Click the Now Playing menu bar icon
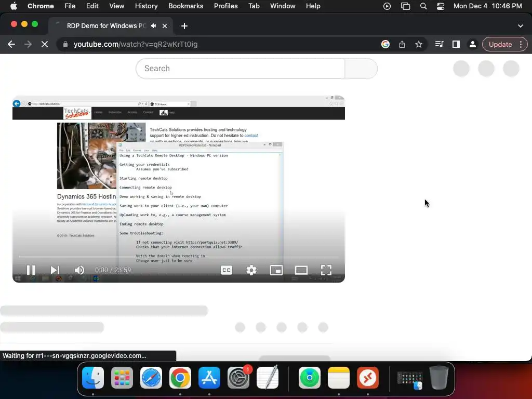532x399 pixels. pos(387,6)
